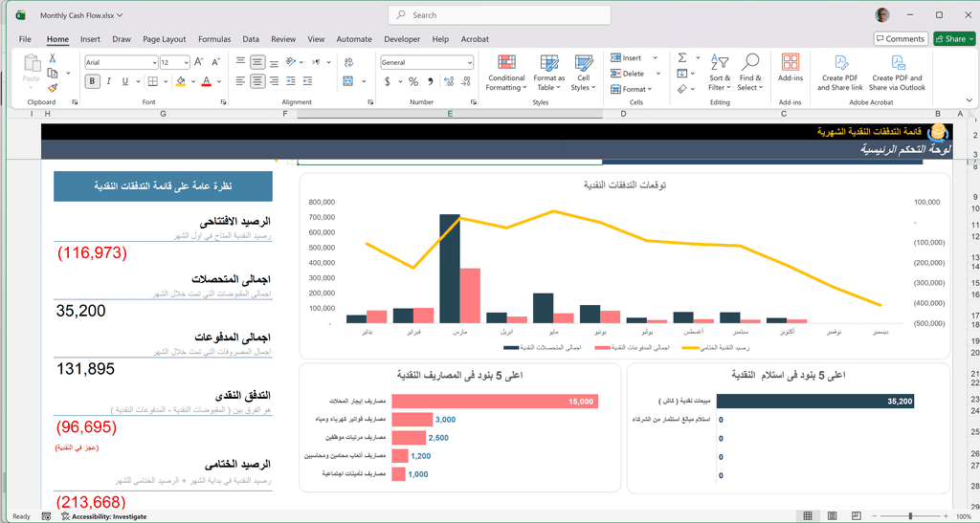Open the Acrobat tab
Screen dimensions: 980x523
(475, 38)
